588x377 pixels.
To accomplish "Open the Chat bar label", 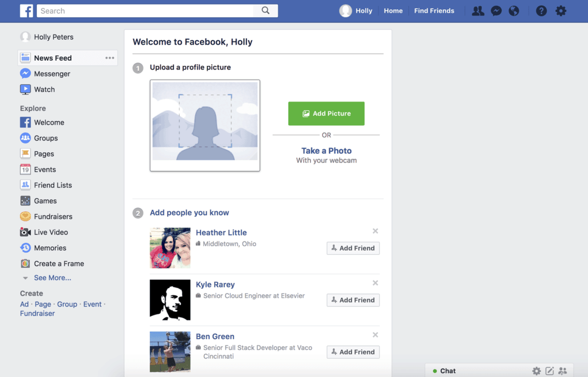I will [448, 371].
